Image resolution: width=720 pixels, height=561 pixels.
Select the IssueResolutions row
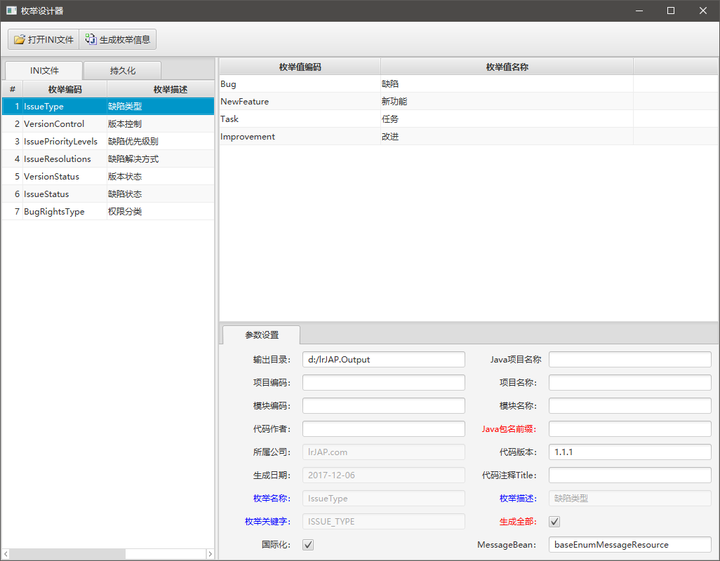coord(108,159)
